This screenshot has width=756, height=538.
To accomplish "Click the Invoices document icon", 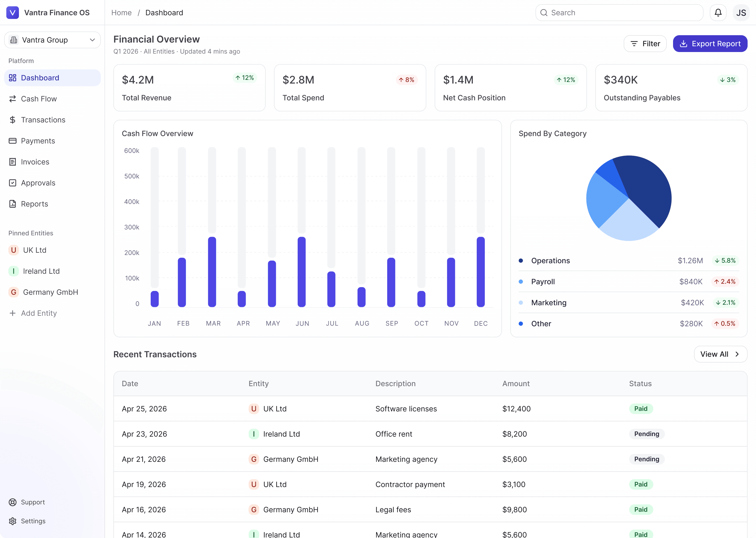I will tap(13, 162).
